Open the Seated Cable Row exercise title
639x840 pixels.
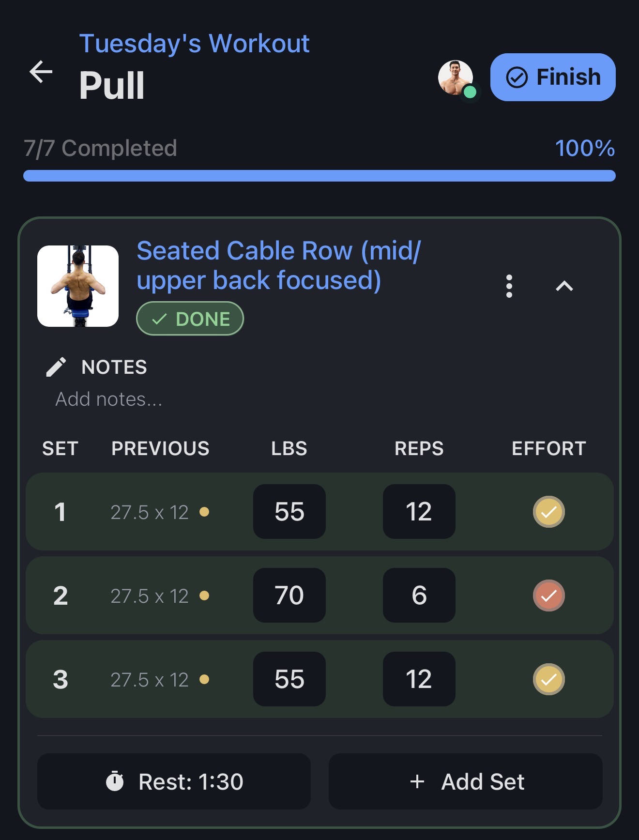(x=279, y=265)
